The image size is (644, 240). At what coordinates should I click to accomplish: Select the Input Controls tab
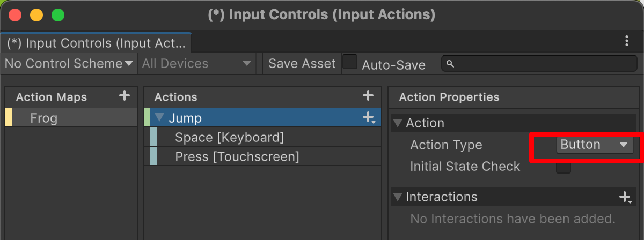pos(96,43)
